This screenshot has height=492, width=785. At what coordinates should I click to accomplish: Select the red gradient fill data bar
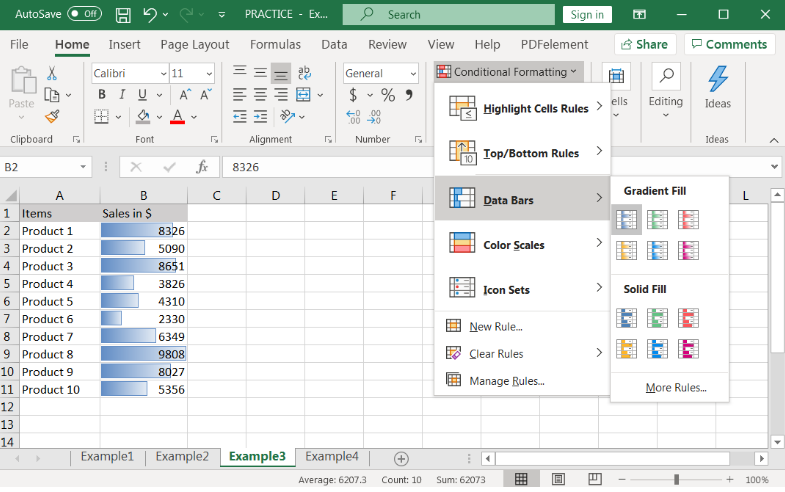(x=688, y=219)
